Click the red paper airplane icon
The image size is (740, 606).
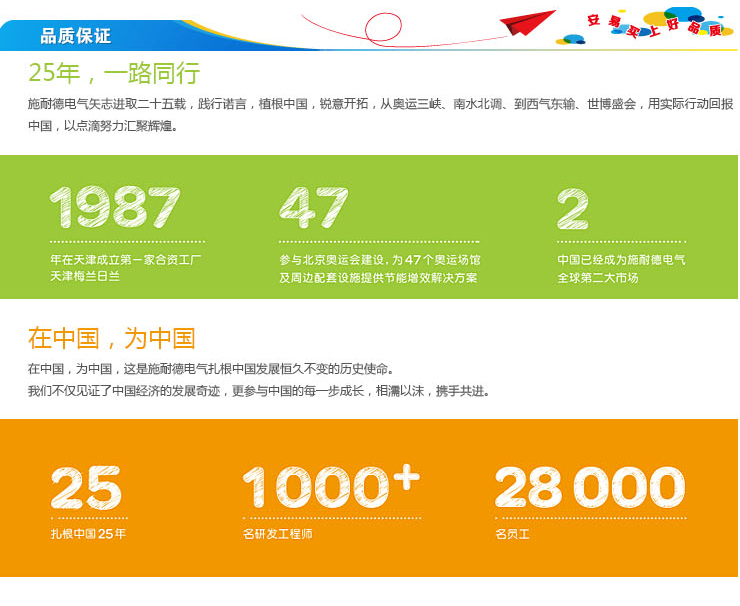click(x=527, y=23)
